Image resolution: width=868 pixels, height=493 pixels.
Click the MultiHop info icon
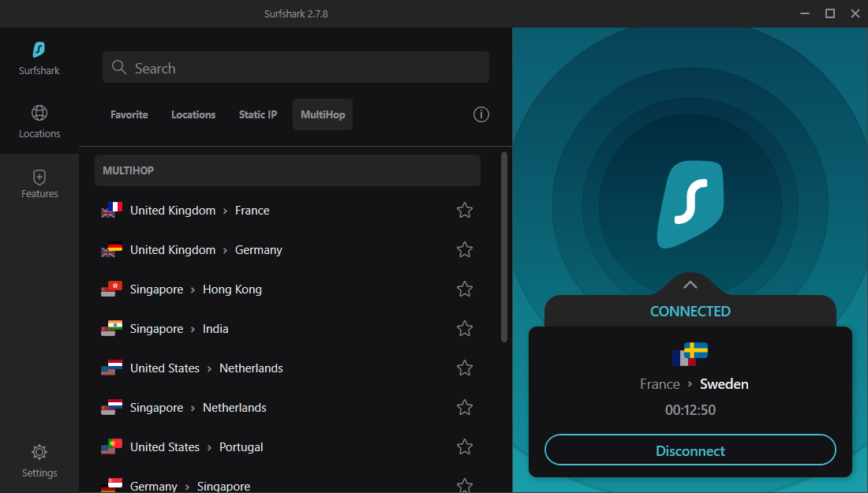pyautogui.click(x=481, y=114)
